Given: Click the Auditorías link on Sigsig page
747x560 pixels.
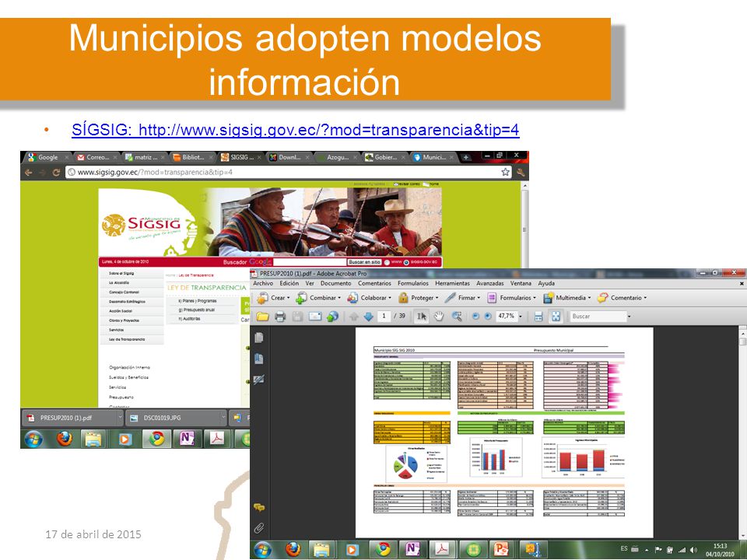Looking at the screenshot, I should tap(189, 319).
